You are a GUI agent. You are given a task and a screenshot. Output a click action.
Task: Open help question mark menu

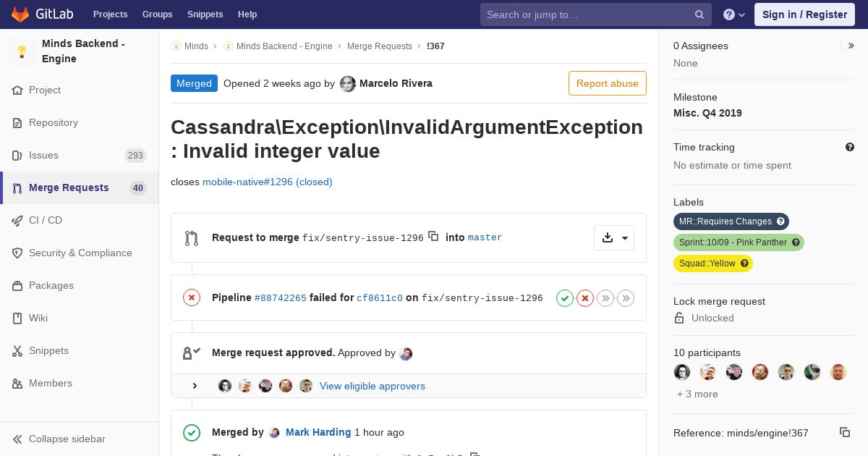(x=734, y=14)
